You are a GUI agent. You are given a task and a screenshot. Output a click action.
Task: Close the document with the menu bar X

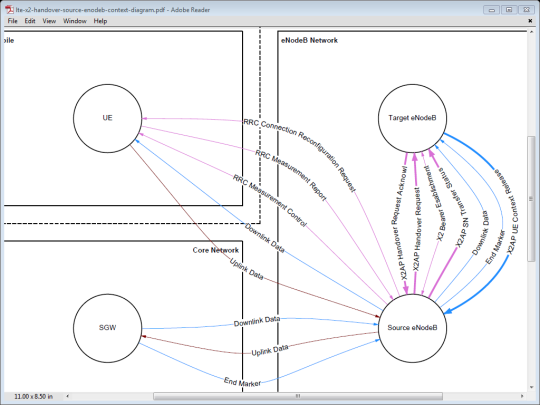[x=530, y=21]
